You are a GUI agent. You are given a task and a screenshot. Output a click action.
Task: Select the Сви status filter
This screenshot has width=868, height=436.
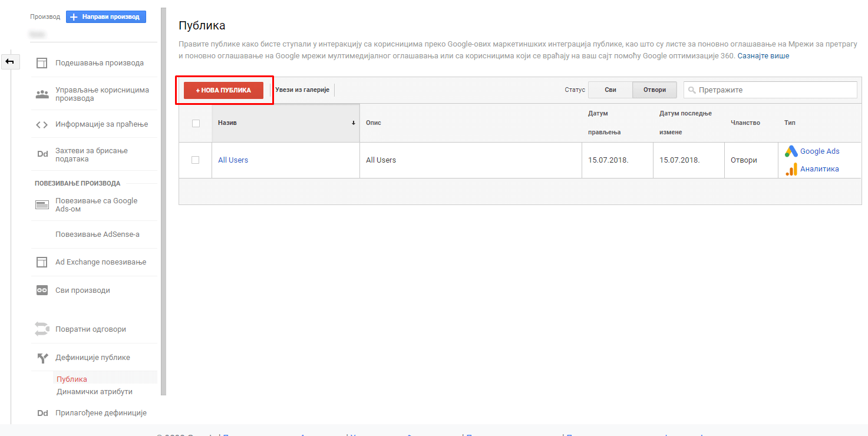610,90
